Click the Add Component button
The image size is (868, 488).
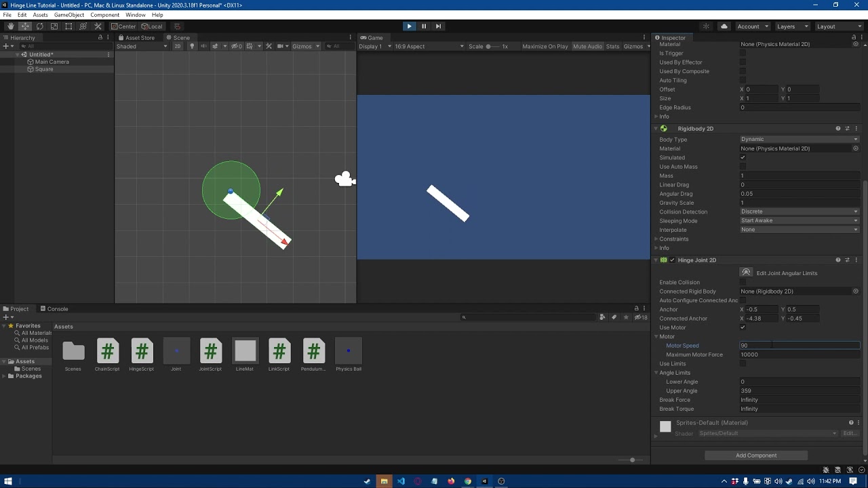point(756,455)
